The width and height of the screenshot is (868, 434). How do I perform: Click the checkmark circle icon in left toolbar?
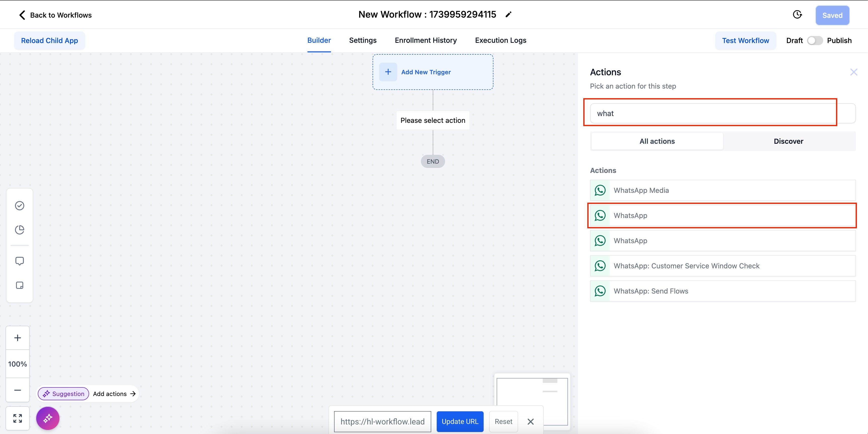coord(20,205)
